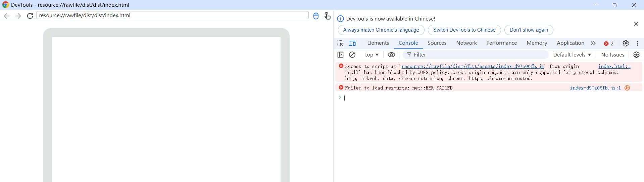Screen dimensions: 644x182
Task: Reload the page with the refresh icon
Action: tap(30, 16)
